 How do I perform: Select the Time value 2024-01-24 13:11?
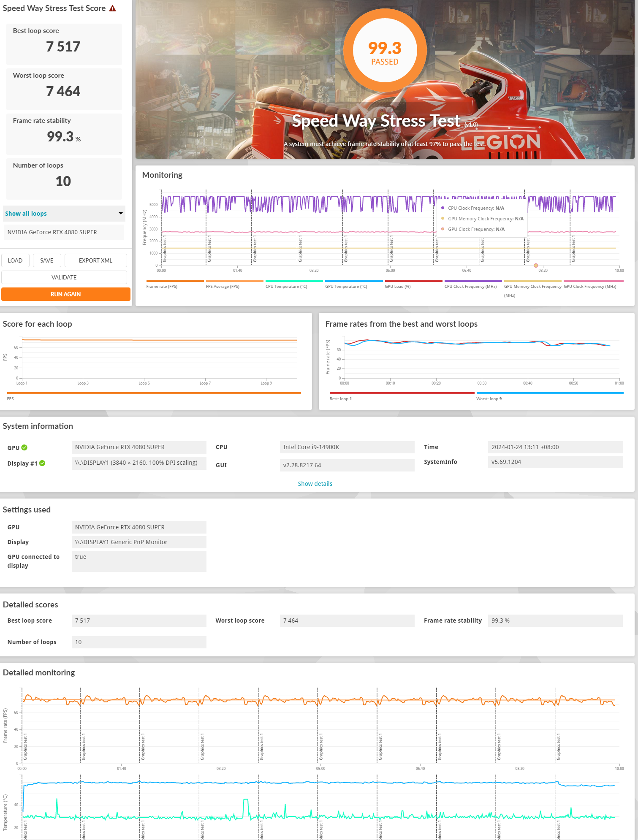tap(555, 447)
